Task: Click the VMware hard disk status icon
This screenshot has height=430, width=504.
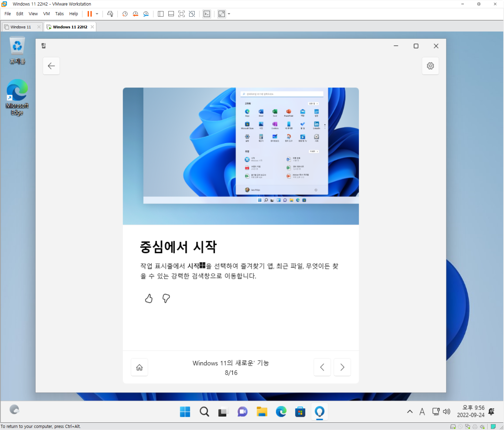Action: point(453,427)
